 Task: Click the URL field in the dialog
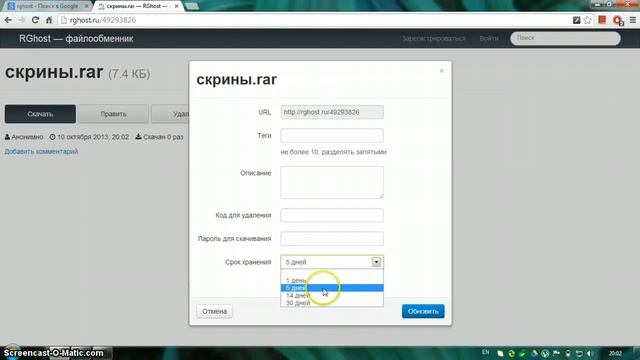click(x=332, y=112)
